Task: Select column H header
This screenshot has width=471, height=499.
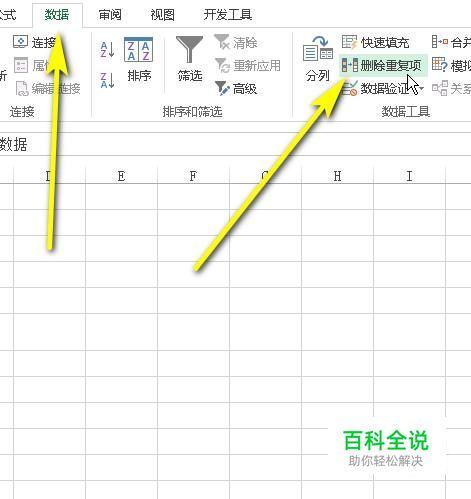Action: pos(337,176)
